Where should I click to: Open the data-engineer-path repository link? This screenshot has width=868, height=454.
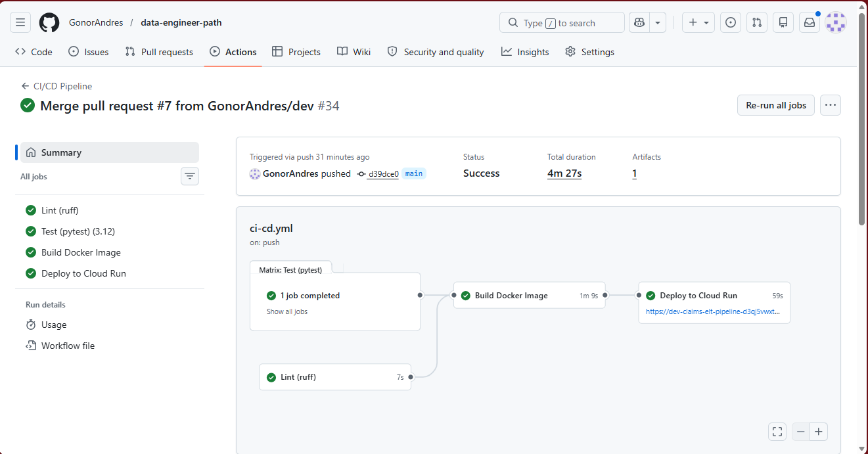[181, 22]
